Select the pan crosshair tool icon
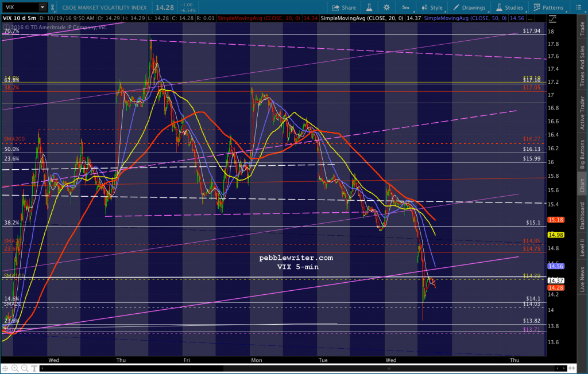588x374 pixels. click(5, 368)
